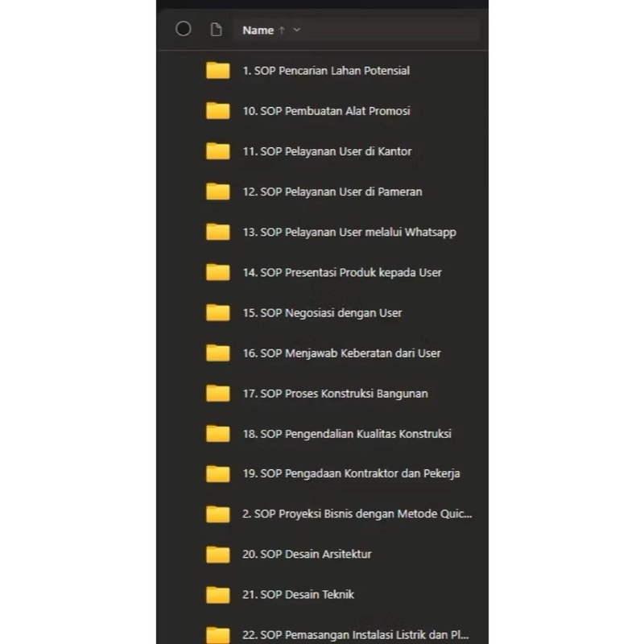This screenshot has width=644, height=644.
Task: Open the Name column dropdown chevron
Action: (297, 30)
